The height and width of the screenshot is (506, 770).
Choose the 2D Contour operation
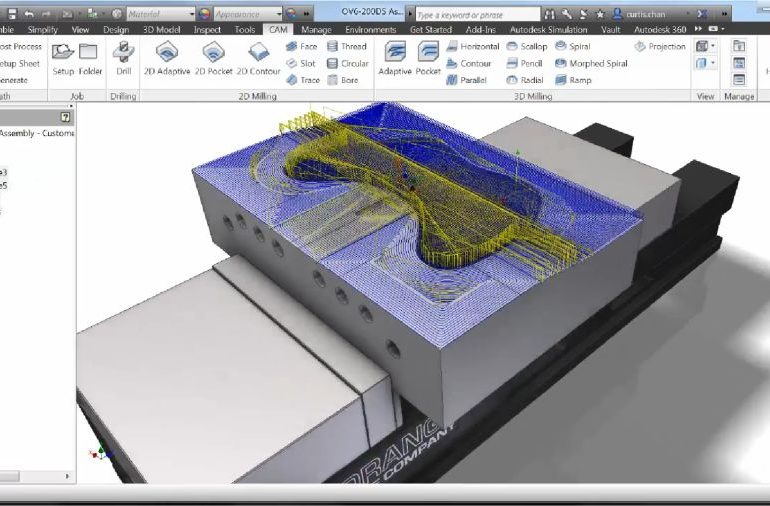(258, 58)
